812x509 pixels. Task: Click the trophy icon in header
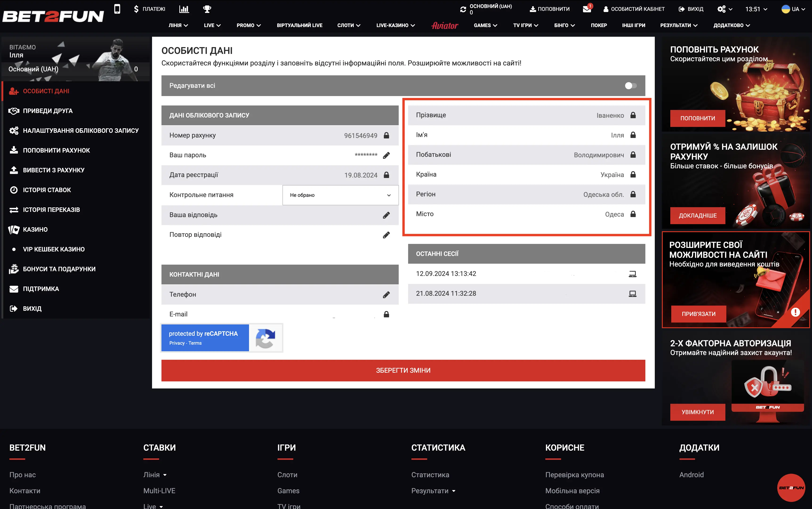click(207, 9)
